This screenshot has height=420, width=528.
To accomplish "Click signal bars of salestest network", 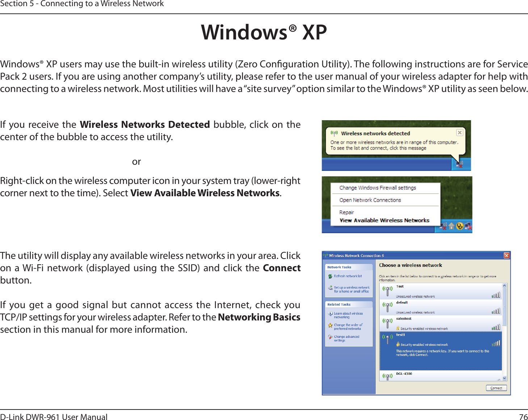I will (496, 327).
